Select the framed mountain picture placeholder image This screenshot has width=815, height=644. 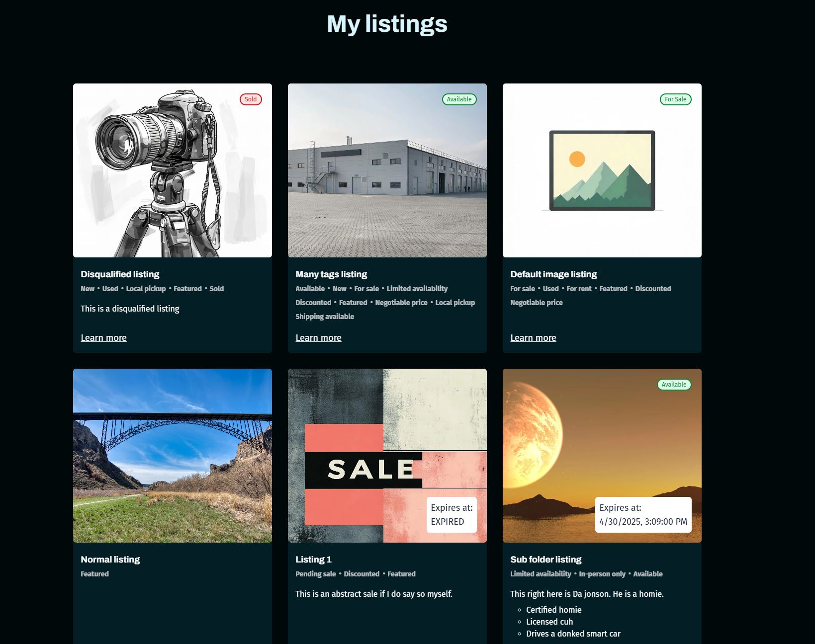coord(602,170)
